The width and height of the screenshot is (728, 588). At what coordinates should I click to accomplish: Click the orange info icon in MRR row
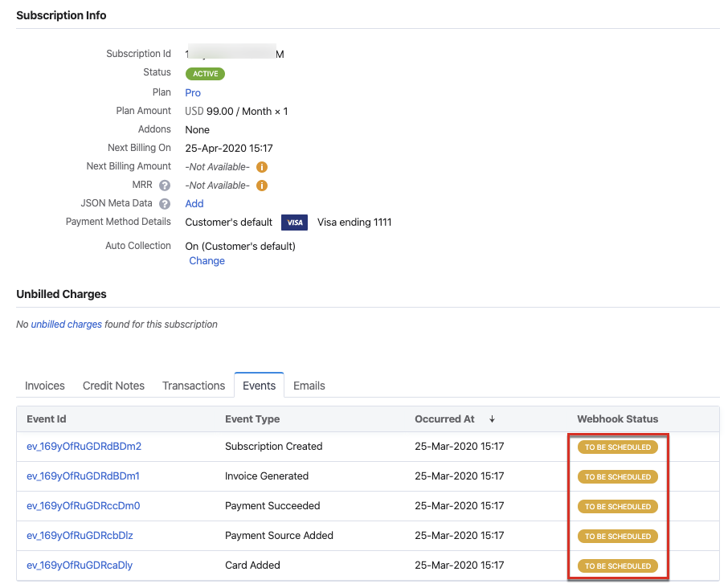click(x=261, y=186)
